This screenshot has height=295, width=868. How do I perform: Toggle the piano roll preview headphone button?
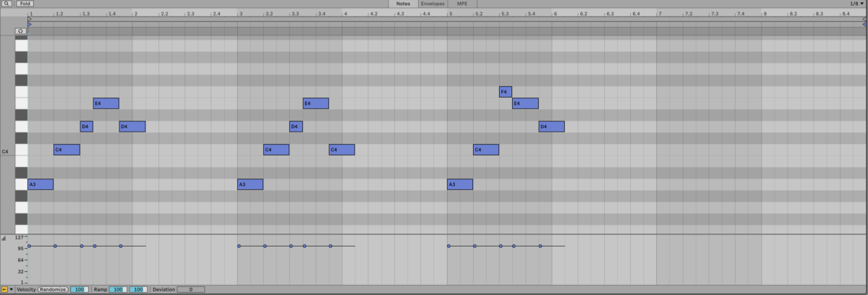[20, 30]
